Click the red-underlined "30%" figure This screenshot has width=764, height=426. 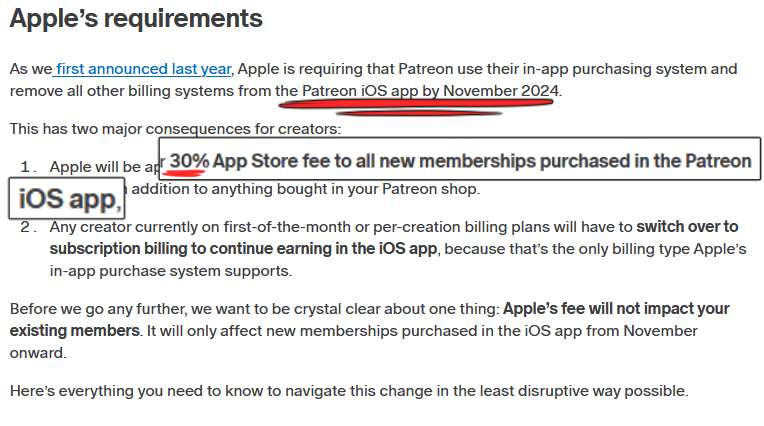(x=189, y=161)
